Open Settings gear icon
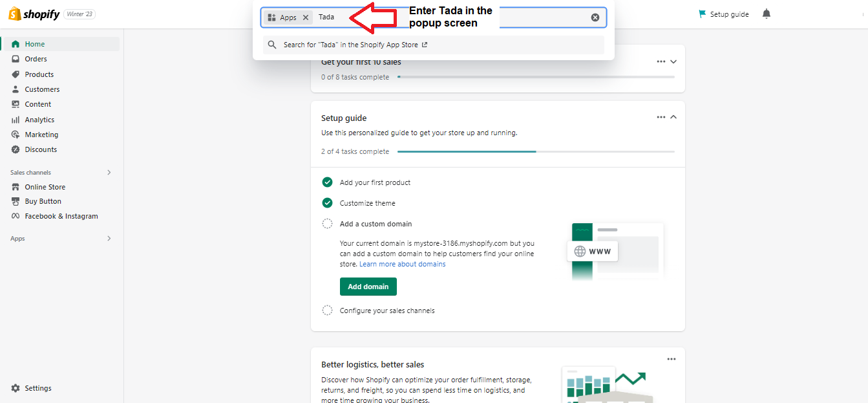868x403 pixels. point(16,388)
